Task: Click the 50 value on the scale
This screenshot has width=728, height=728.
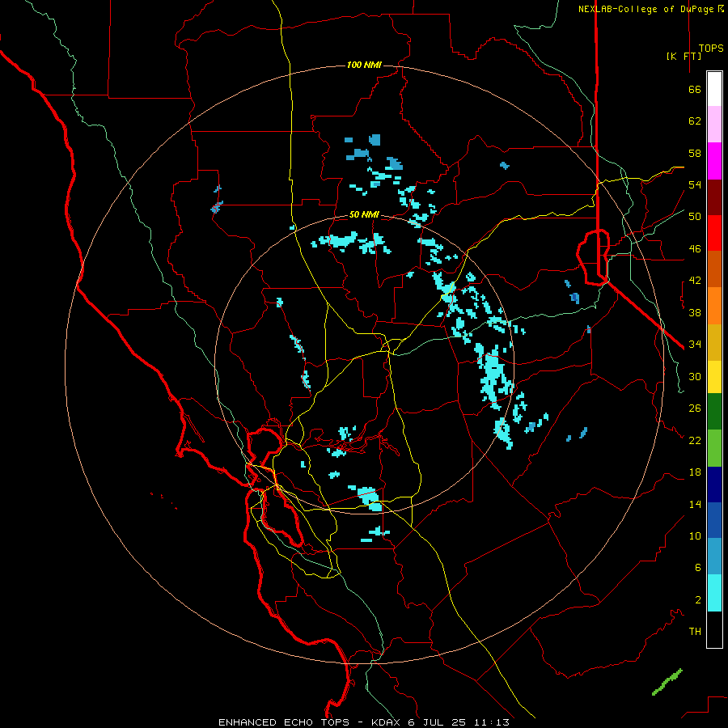Action: click(695, 217)
